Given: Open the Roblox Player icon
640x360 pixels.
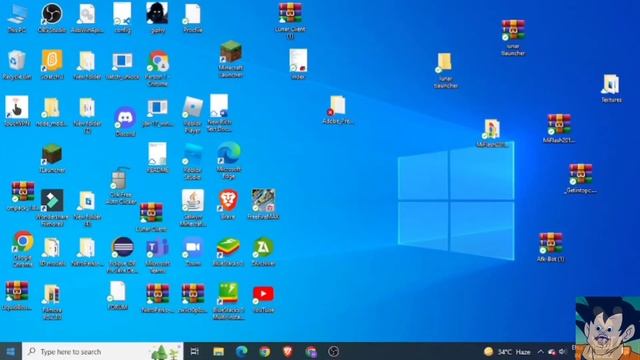Looking at the screenshot, I should point(193,115).
